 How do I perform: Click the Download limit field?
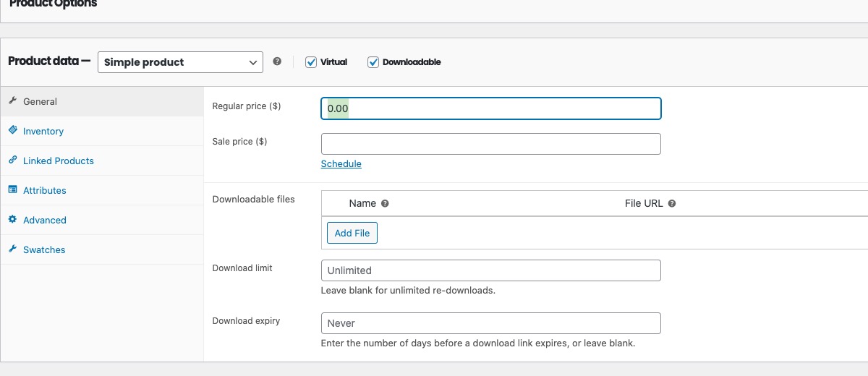(x=490, y=270)
